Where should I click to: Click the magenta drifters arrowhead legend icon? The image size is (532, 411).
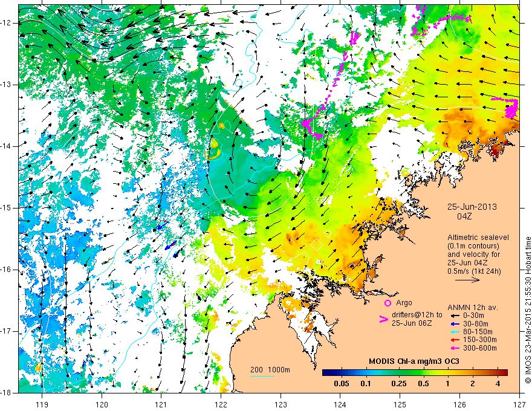[x=383, y=319]
